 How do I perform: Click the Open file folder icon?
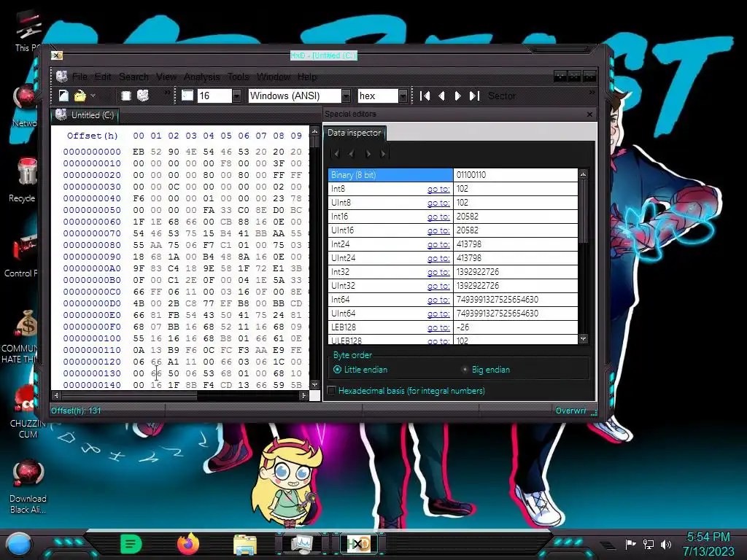80,96
